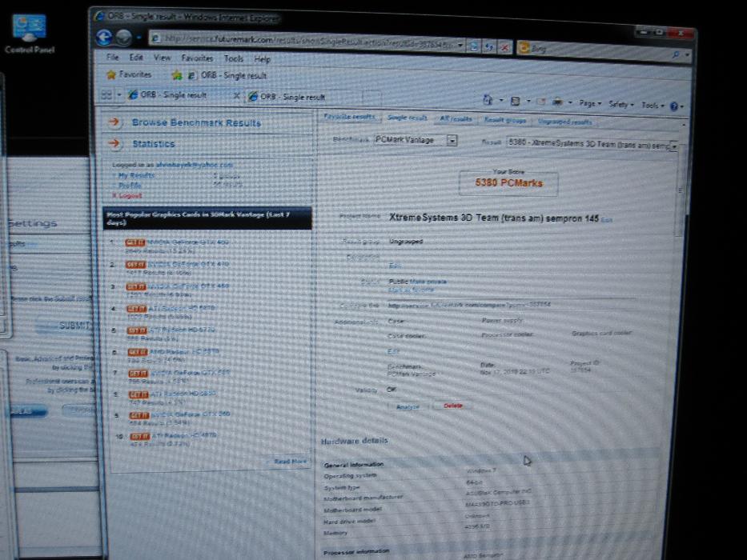747x560 pixels.
Task: Open the Safety dropdown menu
Action: coord(620,104)
